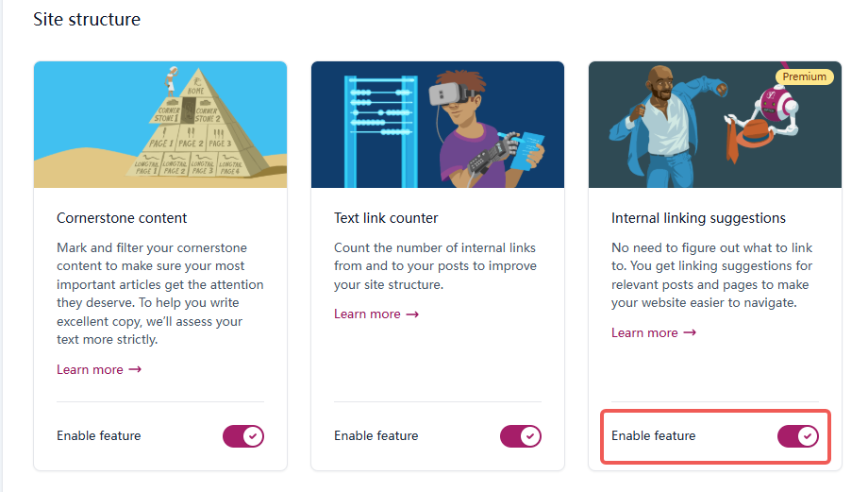Open Learn more under Text link counter
This screenshot has width=868, height=492.
click(367, 314)
